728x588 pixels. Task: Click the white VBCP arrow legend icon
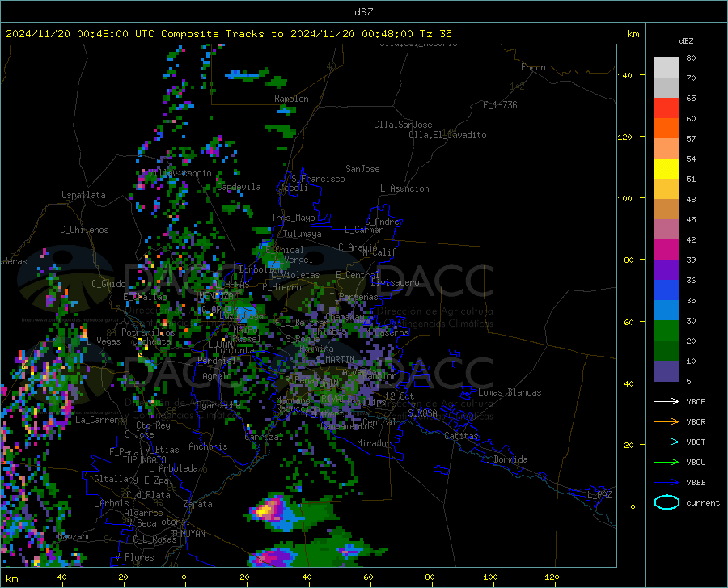click(667, 401)
